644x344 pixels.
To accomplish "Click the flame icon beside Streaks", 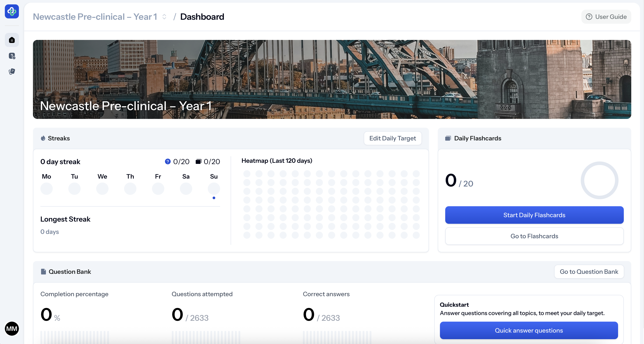I will [x=43, y=138].
